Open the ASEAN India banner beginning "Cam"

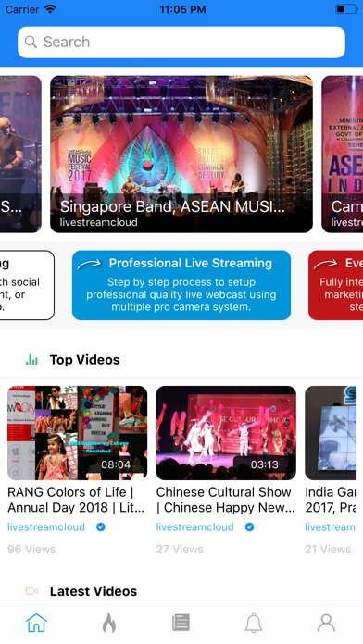(x=342, y=154)
